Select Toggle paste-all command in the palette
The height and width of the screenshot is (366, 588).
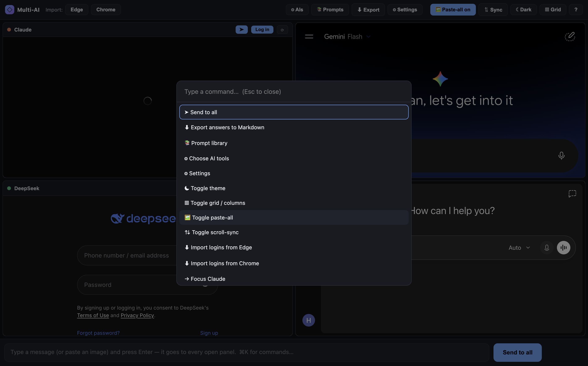tap(294, 217)
